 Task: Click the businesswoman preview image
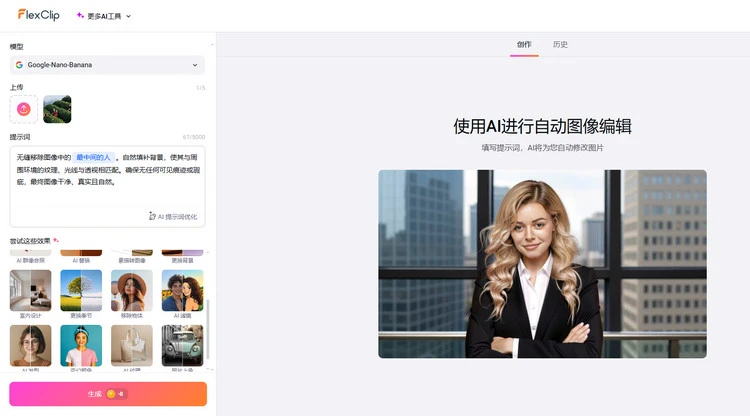click(542, 263)
